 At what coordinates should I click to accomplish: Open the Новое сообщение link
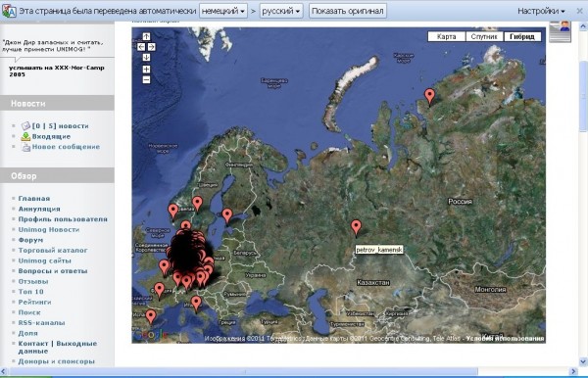point(66,147)
